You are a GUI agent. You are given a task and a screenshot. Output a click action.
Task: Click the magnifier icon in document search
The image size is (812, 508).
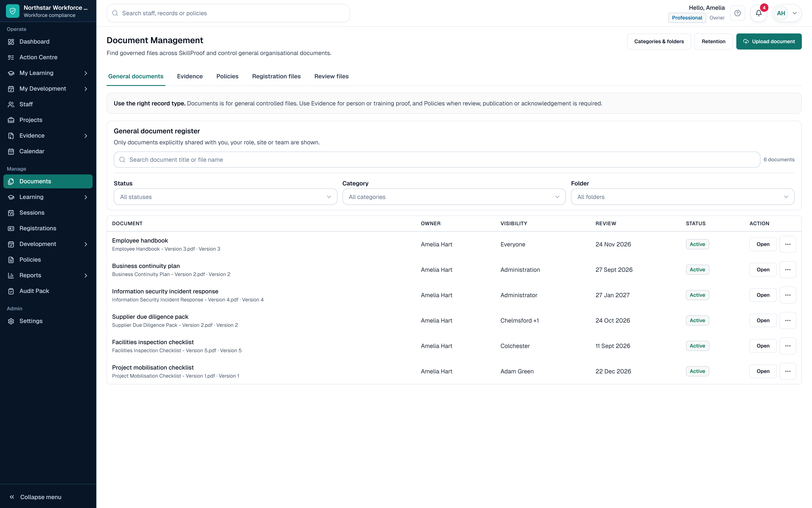pyautogui.click(x=122, y=160)
